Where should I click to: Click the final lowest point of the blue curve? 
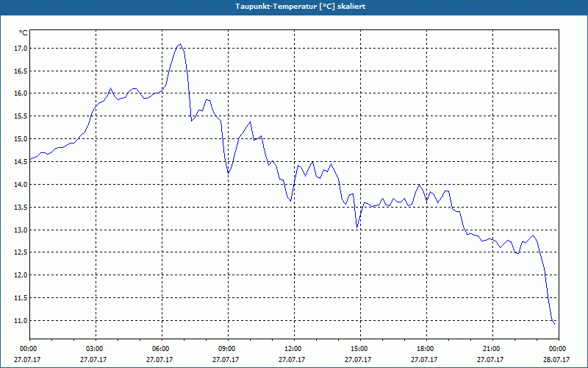click(x=555, y=324)
